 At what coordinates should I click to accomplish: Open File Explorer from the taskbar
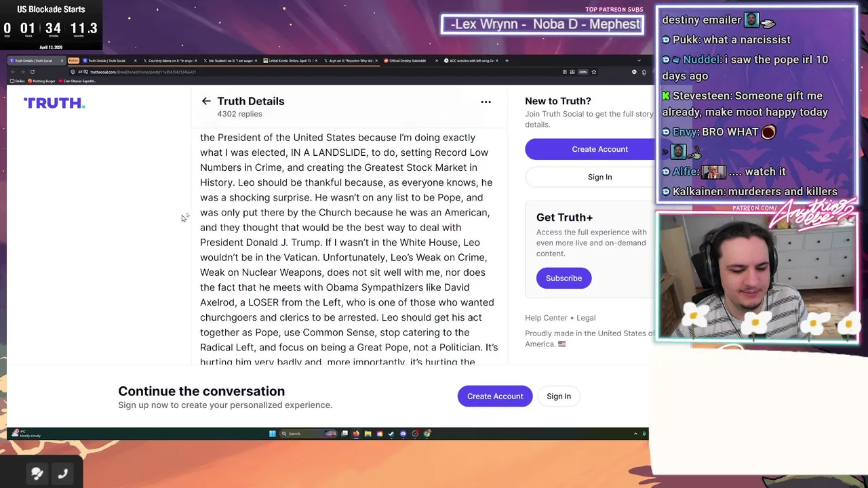point(368,434)
